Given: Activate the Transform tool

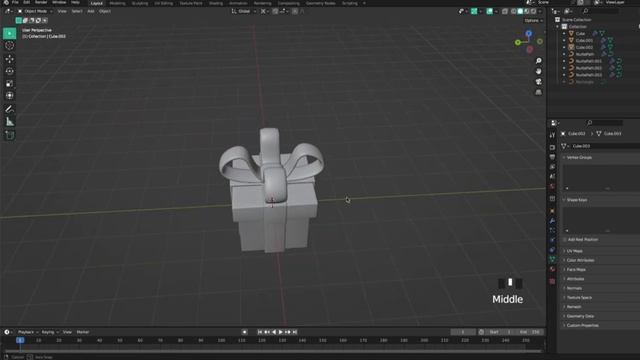Looking at the screenshot, I should click(9, 96).
